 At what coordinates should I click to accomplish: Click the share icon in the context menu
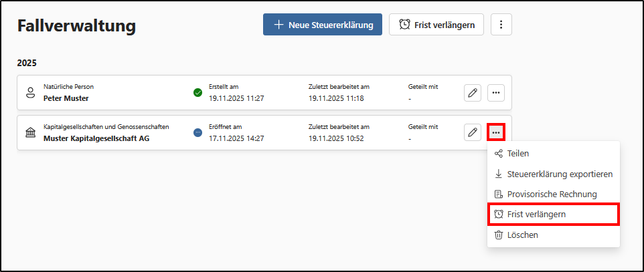click(498, 154)
